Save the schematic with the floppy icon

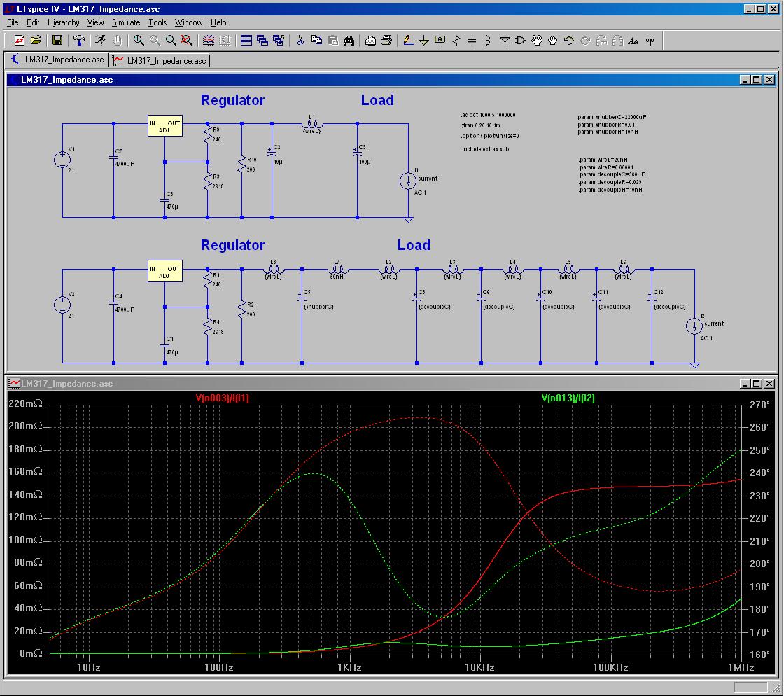[57, 41]
